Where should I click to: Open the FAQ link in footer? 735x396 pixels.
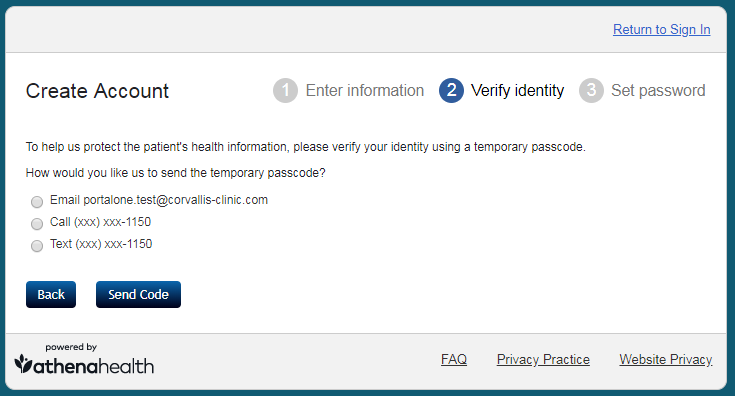click(x=454, y=359)
